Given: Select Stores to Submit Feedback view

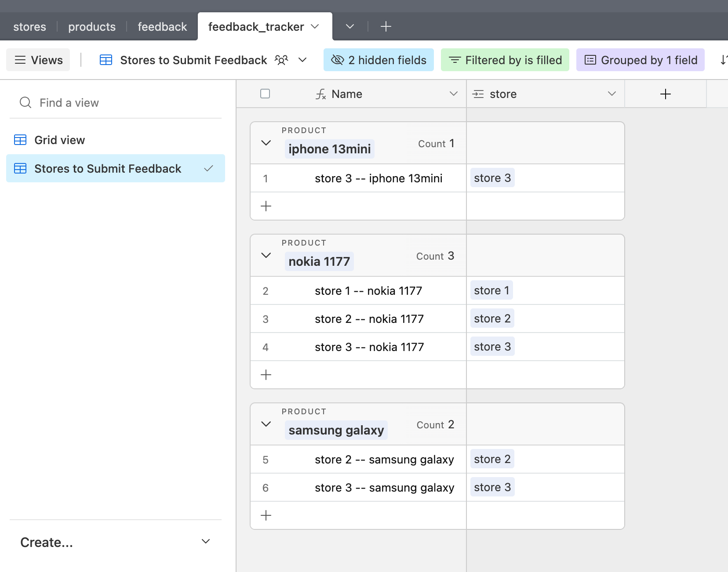Looking at the screenshot, I should [116, 168].
